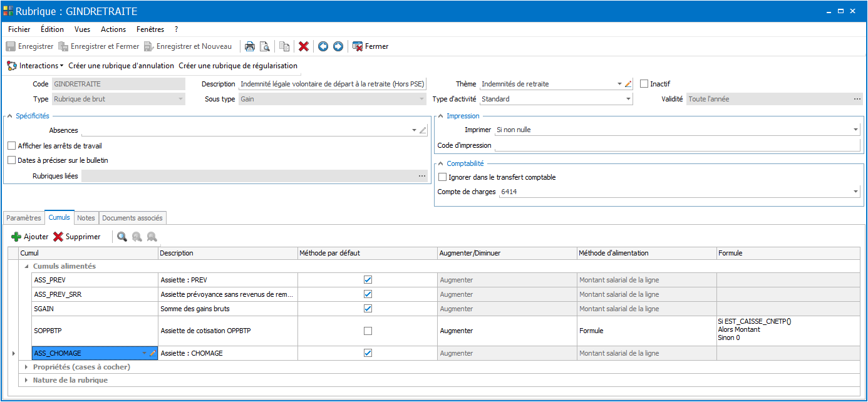This screenshot has width=868, height=402.
Task: Switch to the Documents associés tab
Action: click(132, 218)
